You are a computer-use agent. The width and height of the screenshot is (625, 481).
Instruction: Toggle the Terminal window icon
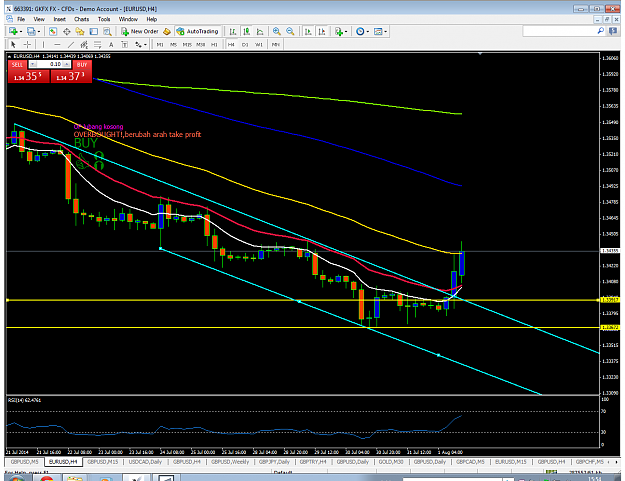(94, 31)
